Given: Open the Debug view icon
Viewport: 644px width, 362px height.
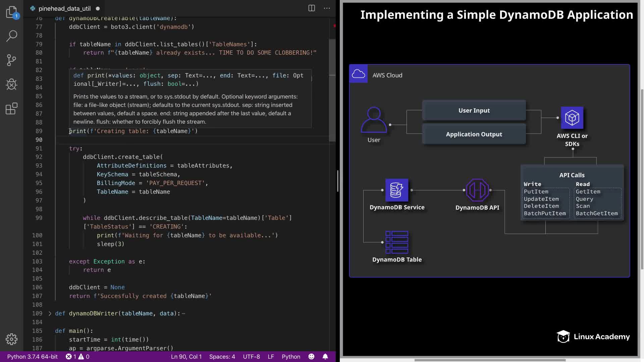Looking at the screenshot, I should tap(11, 84).
